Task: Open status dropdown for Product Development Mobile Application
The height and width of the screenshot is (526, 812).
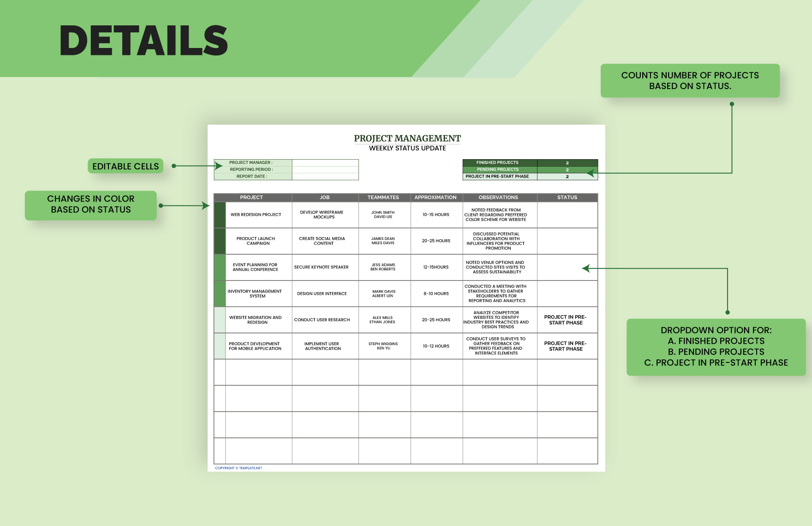Action: (x=567, y=347)
